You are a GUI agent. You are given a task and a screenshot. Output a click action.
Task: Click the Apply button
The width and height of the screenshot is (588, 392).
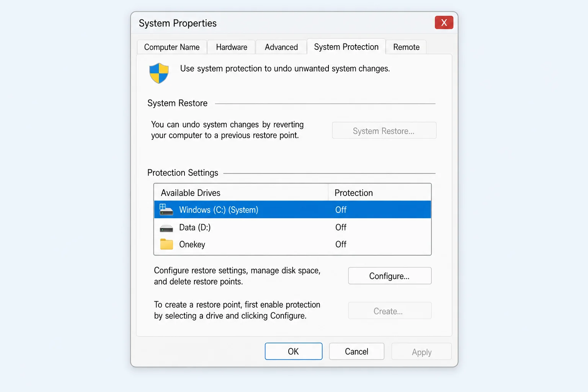click(x=421, y=351)
